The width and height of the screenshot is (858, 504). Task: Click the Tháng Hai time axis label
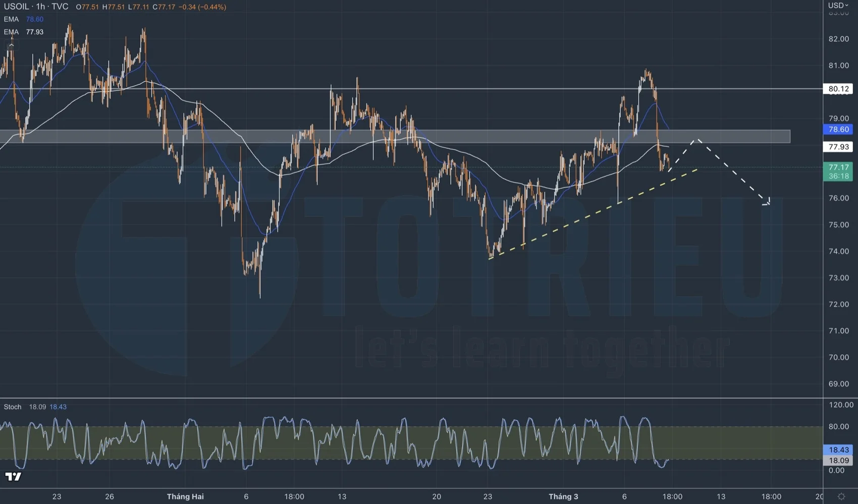coord(185,496)
